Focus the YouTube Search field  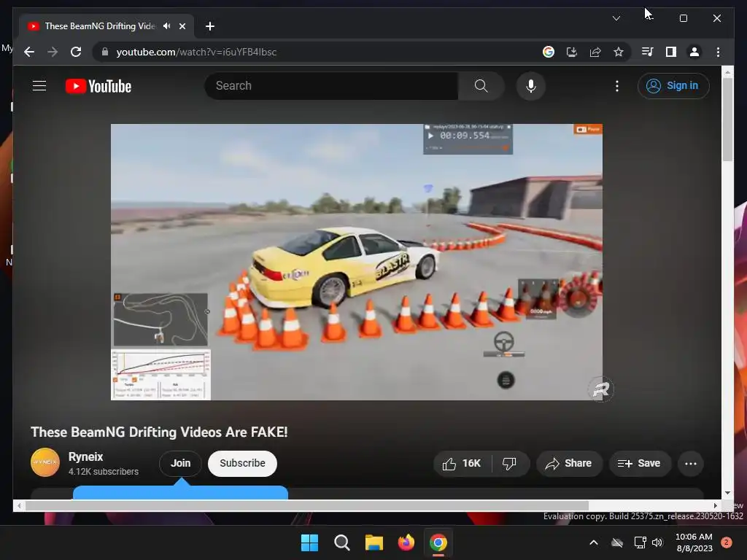pyautogui.click(x=332, y=86)
